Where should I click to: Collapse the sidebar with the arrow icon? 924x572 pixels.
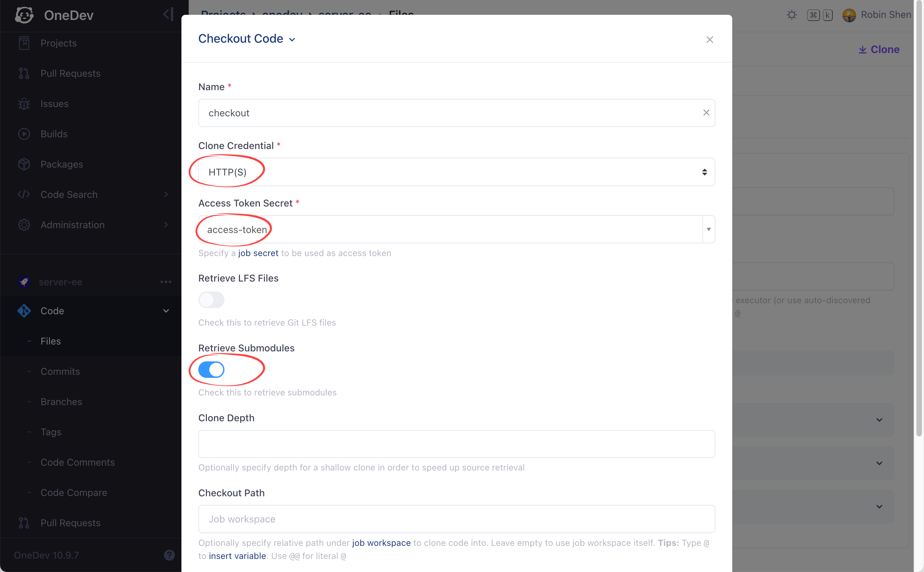(168, 14)
